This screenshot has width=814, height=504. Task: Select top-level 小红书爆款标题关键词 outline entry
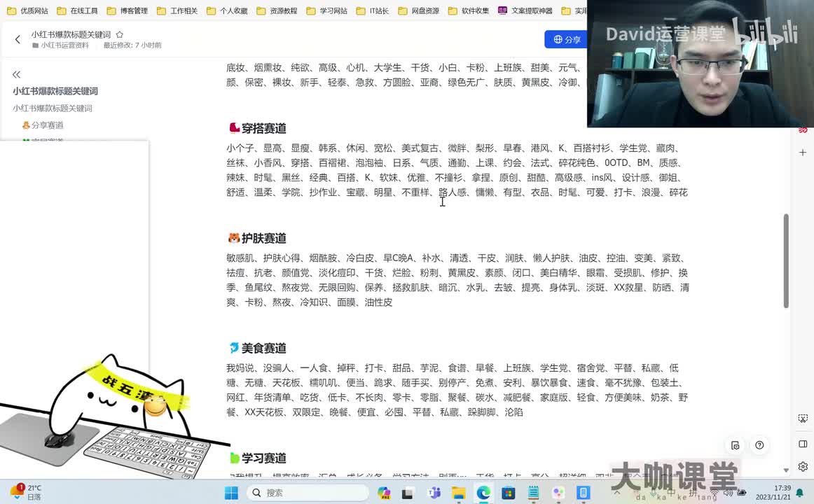point(55,91)
